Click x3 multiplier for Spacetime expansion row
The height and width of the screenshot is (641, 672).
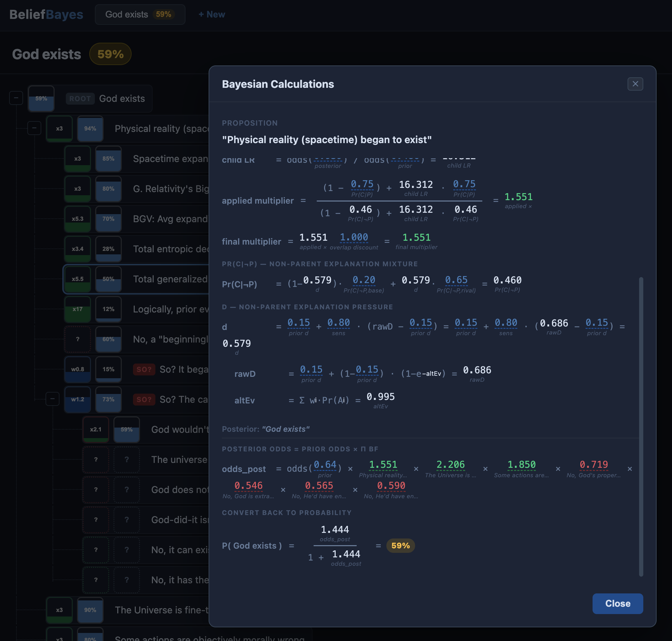pyautogui.click(x=78, y=159)
